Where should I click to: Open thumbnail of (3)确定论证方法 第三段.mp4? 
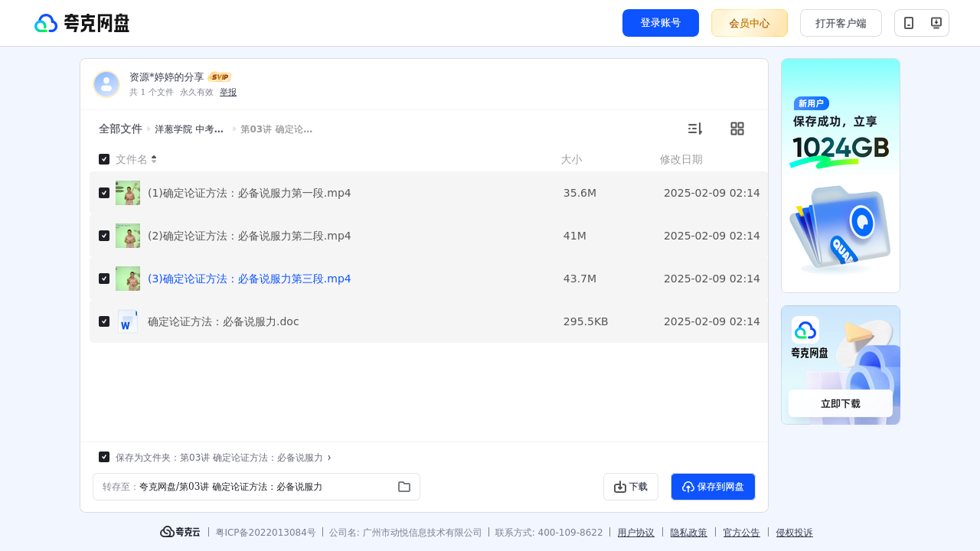click(128, 279)
